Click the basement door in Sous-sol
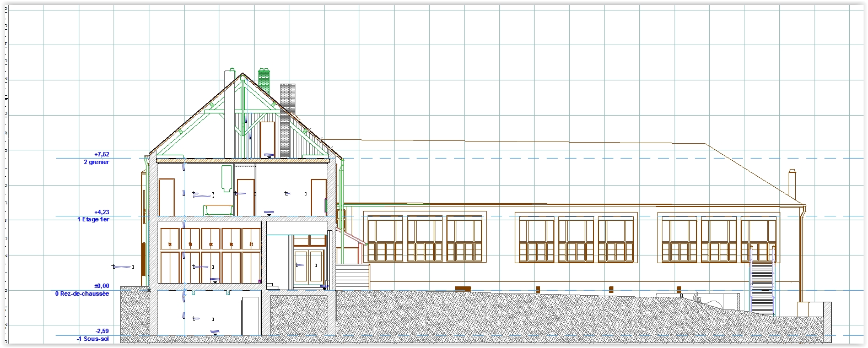 point(250,316)
